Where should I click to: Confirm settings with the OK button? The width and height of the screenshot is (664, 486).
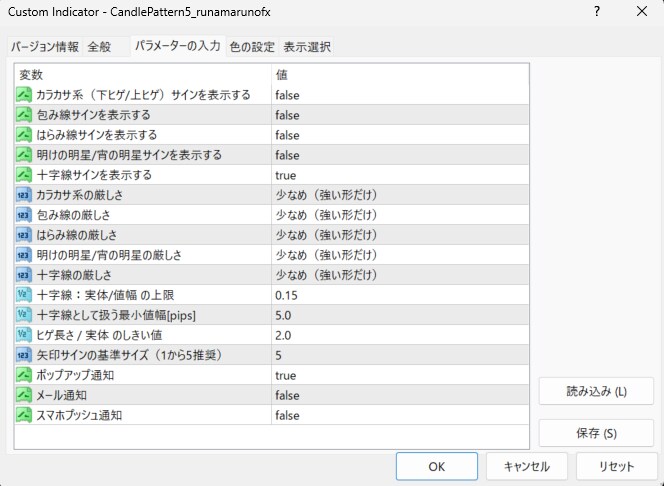click(437, 467)
